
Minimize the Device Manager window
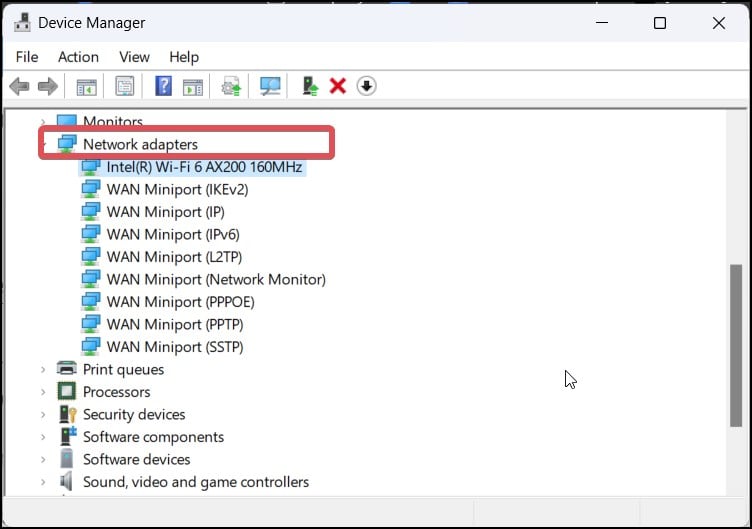click(602, 23)
